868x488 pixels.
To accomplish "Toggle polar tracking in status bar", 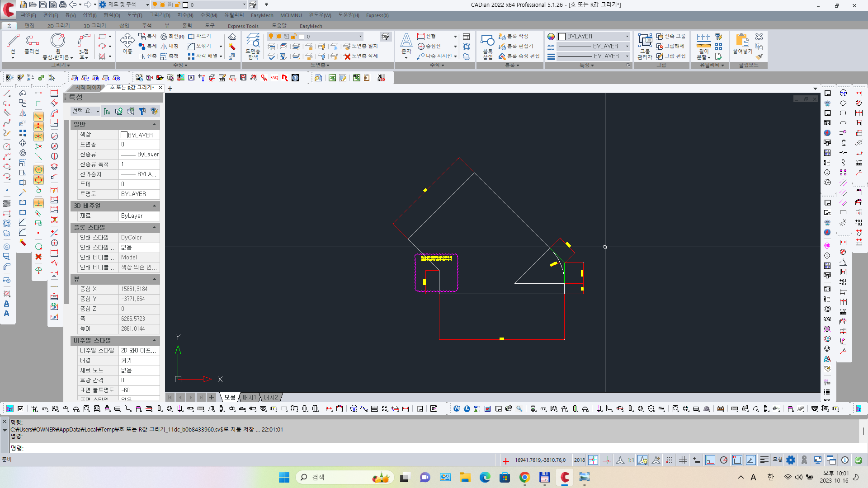I will coord(724,460).
